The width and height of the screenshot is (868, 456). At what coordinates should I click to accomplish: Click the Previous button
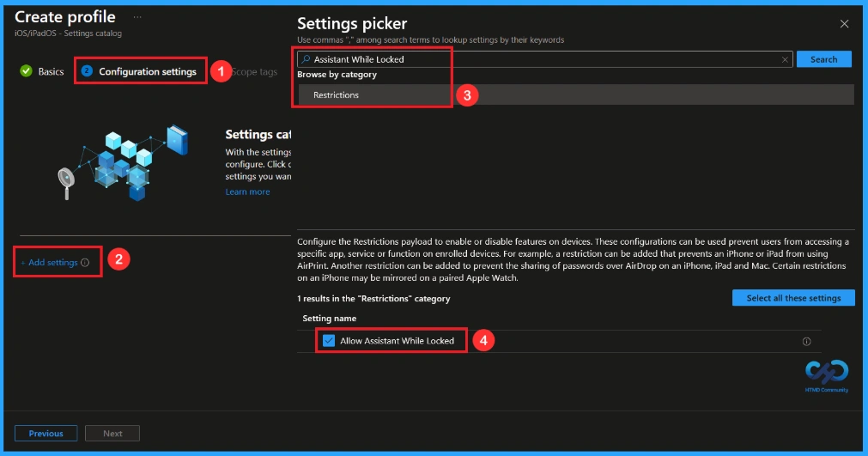click(46, 434)
